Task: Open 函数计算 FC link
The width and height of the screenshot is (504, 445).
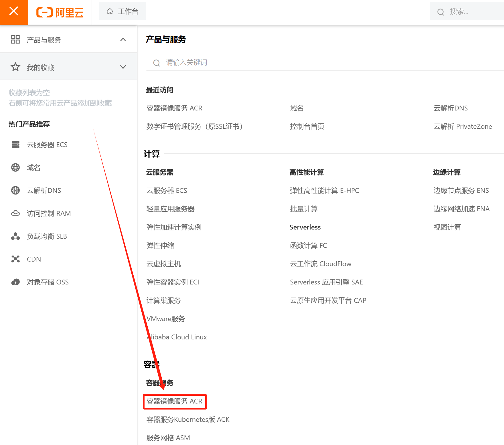Action: 309,246
